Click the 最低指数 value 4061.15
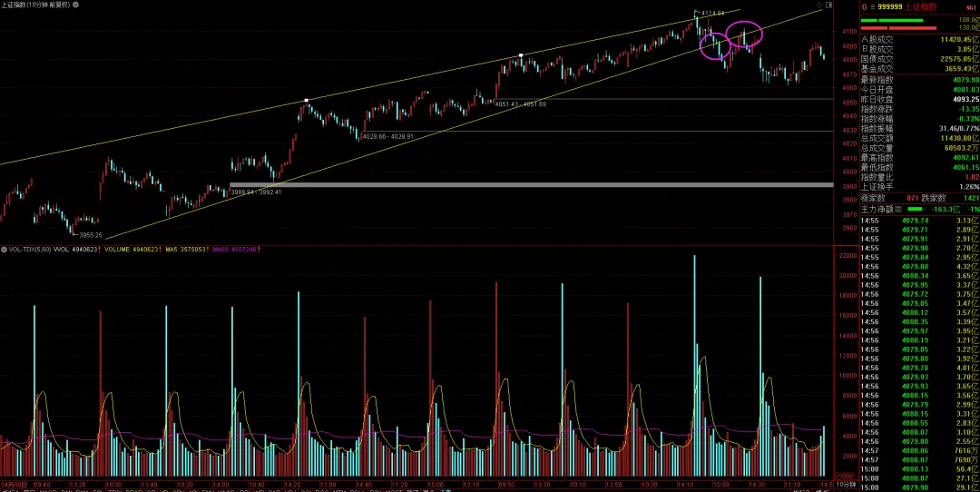Viewport: 980px width, 492px height. (967, 168)
